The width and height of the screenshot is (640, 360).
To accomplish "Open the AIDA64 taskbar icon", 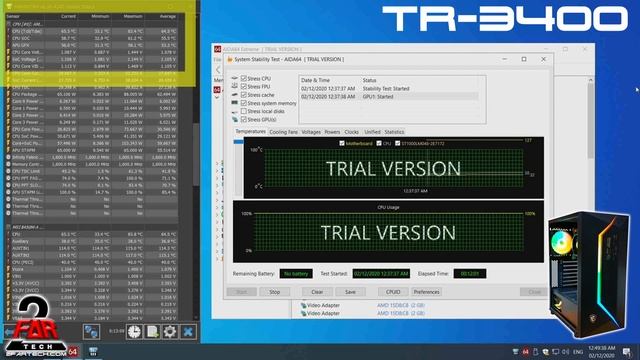I will [x=73, y=351].
